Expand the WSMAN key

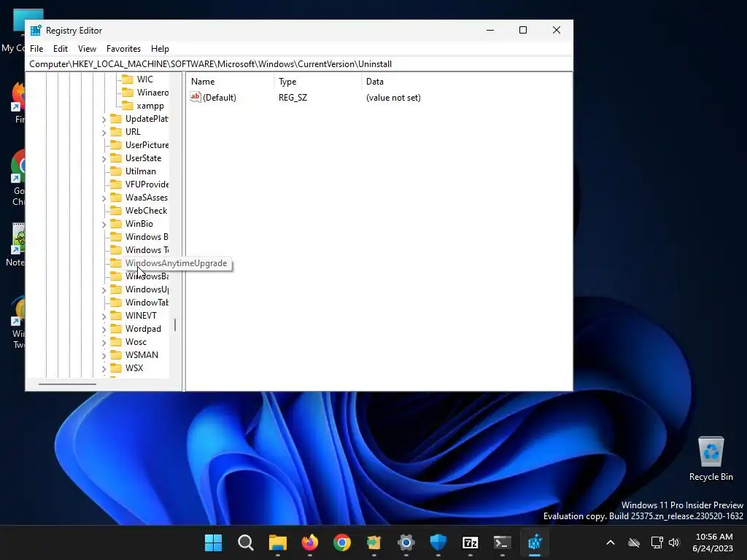click(104, 355)
